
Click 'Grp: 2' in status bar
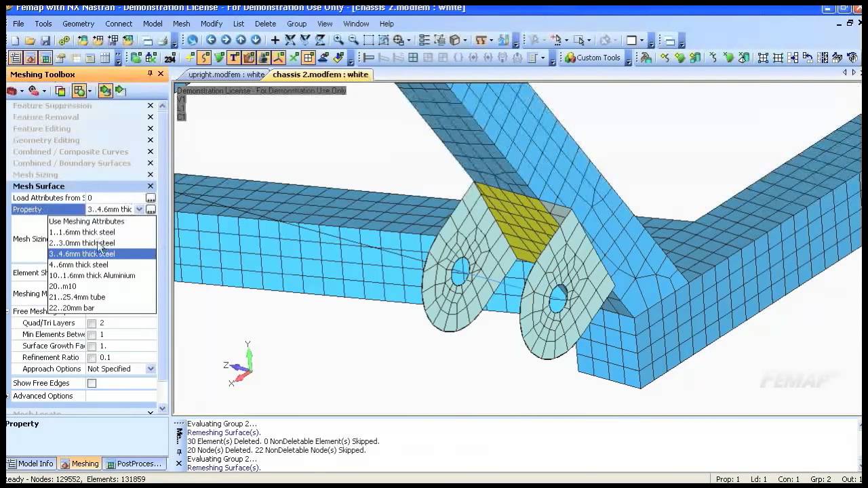coord(821,479)
